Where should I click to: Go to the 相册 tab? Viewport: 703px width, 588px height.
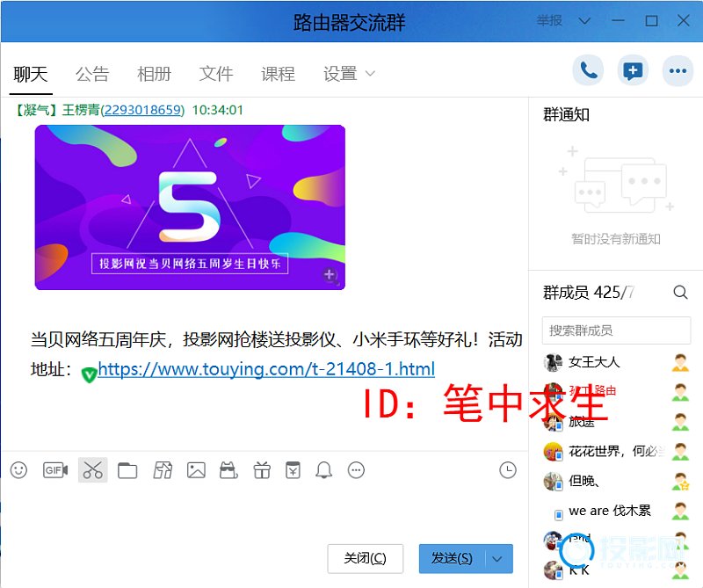(x=155, y=74)
